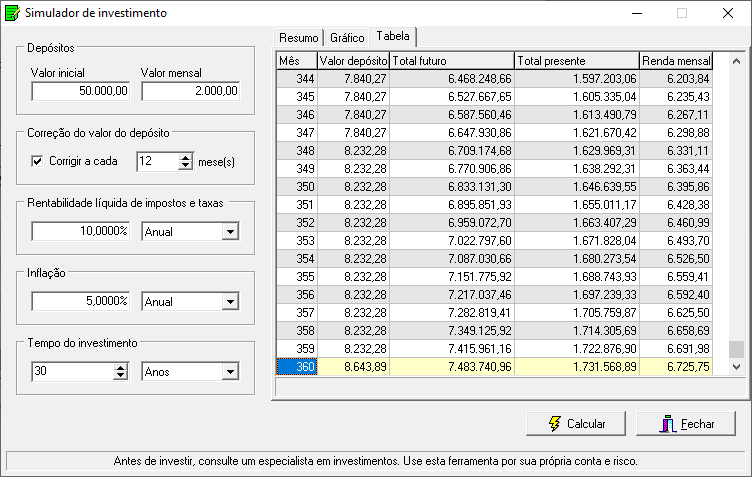Select month cell 351
Screen dimensions: 752x477
point(297,205)
